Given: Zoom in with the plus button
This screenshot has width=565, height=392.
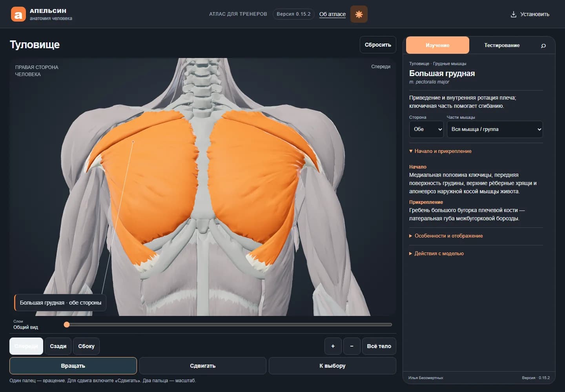Looking at the screenshot, I should [x=333, y=346].
